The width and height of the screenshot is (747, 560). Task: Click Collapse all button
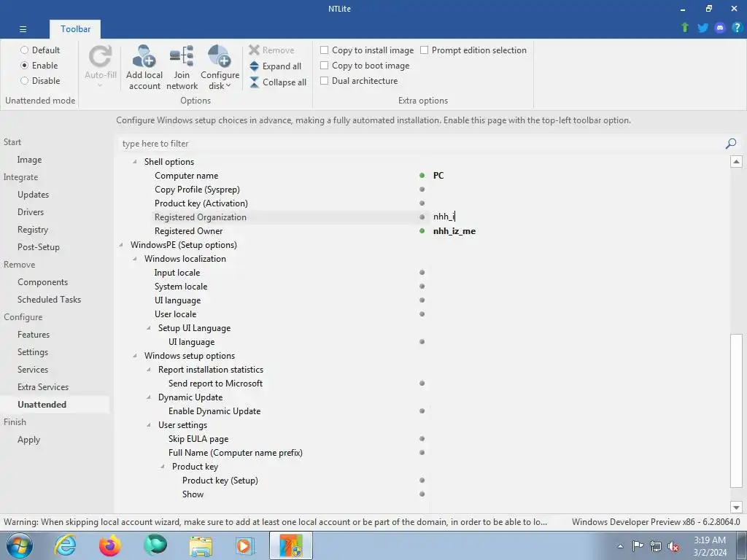(x=278, y=82)
